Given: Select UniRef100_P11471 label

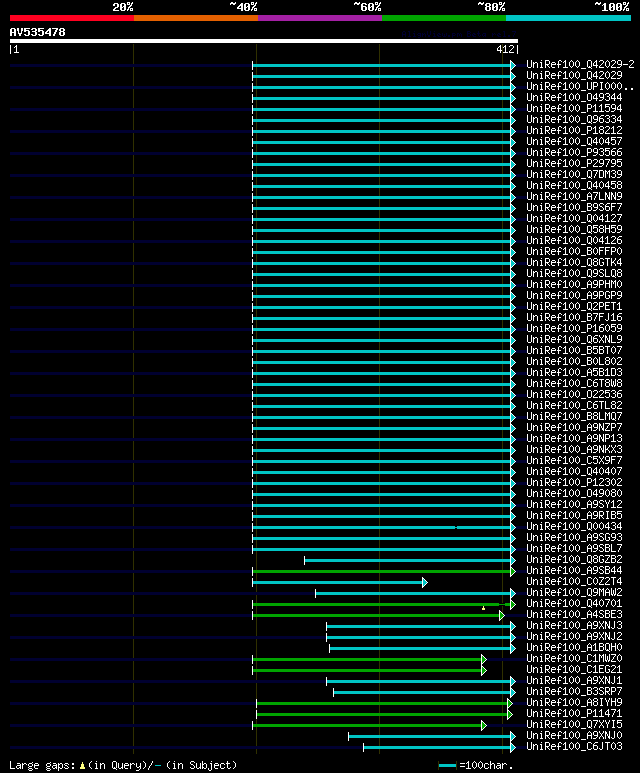Looking at the screenshot, I should point(574,713).
